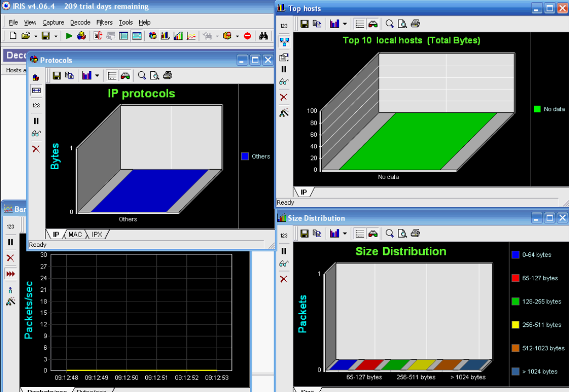Click the open folder icon in main toolbar
The width and height of the screenshot is (569, 392).
tap(25, 36)
